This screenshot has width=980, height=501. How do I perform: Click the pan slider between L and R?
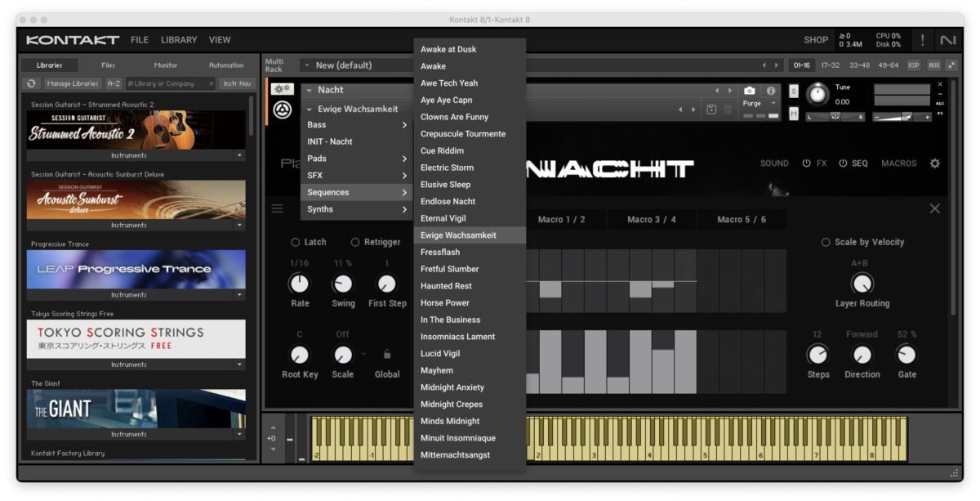tap(835, 117)
